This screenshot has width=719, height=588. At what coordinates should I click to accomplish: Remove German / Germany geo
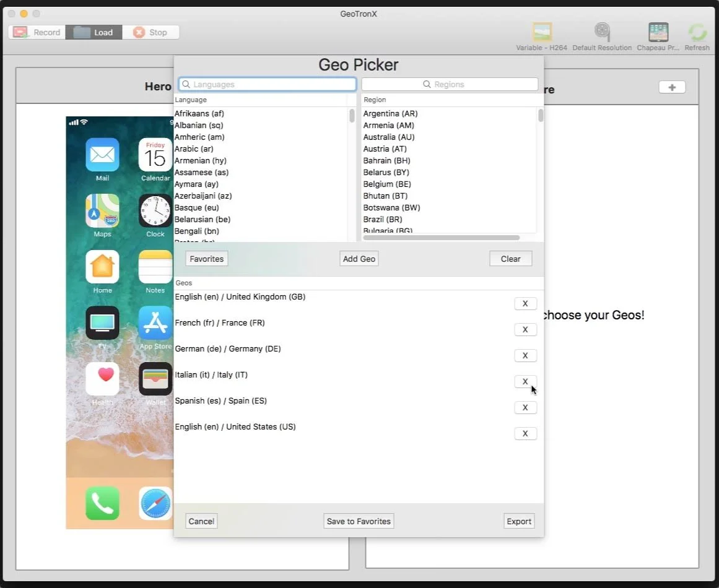click(x=525, y=355)
